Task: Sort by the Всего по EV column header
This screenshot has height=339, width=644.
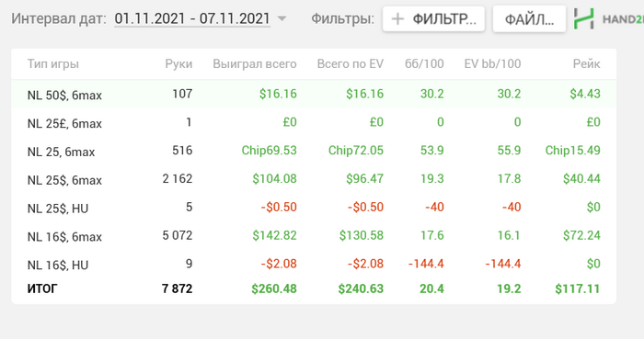Action: pyautogui.click(x=351, y=64)
